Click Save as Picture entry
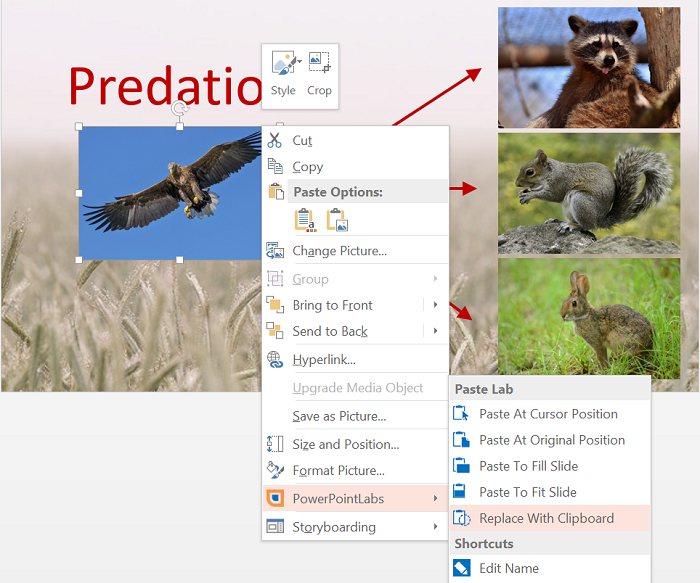The width and height of the screenshot is (700, 583). point(339,416)
